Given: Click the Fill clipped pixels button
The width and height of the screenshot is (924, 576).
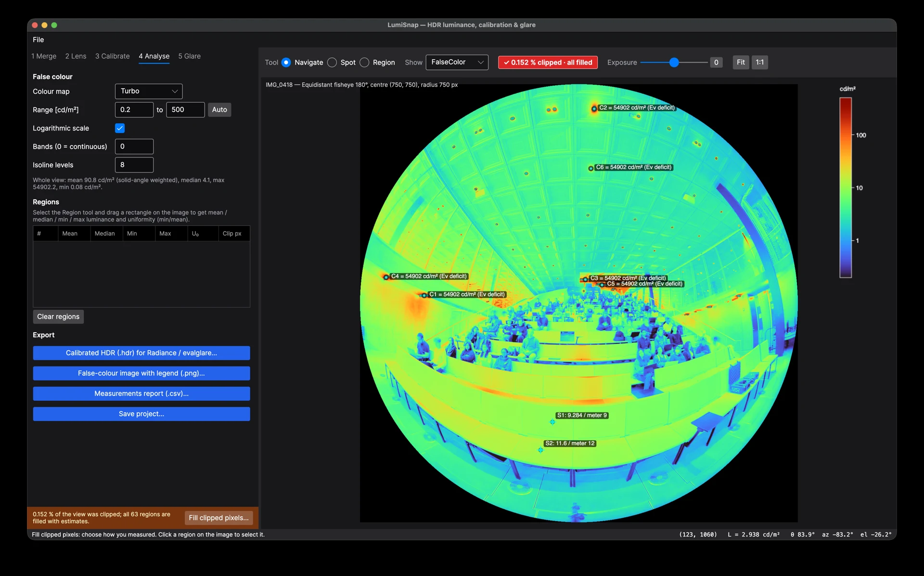Looking at the screenshot, I should (x=218, y=518).
